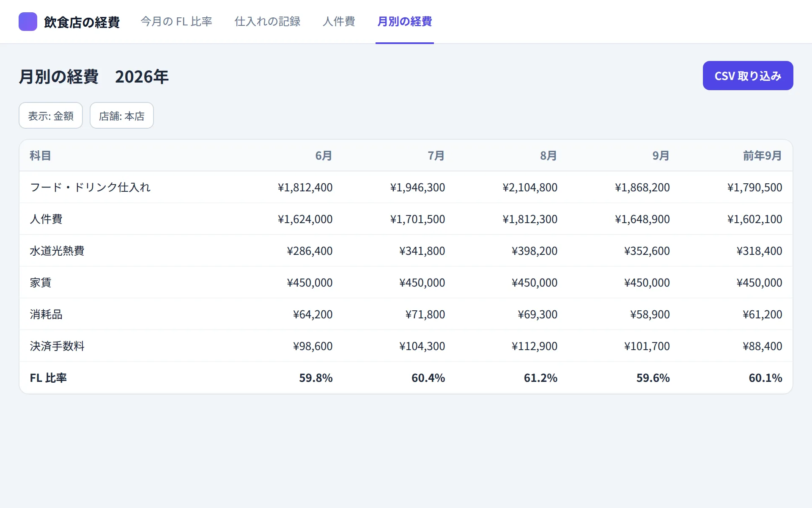
Task: Click the 月別の経費 2026年 page heading
Action: tap(93, 77)
